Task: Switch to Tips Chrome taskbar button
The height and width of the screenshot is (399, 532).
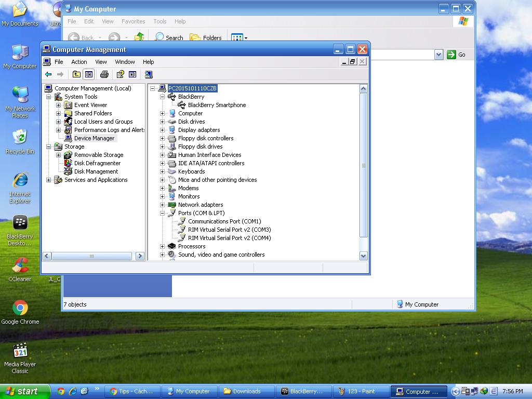Action: tap(132, 391)
